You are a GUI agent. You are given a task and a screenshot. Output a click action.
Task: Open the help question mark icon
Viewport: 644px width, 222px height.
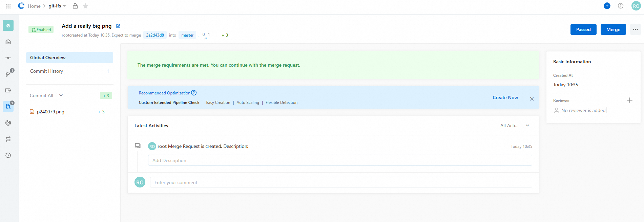(x=621, y=6)
